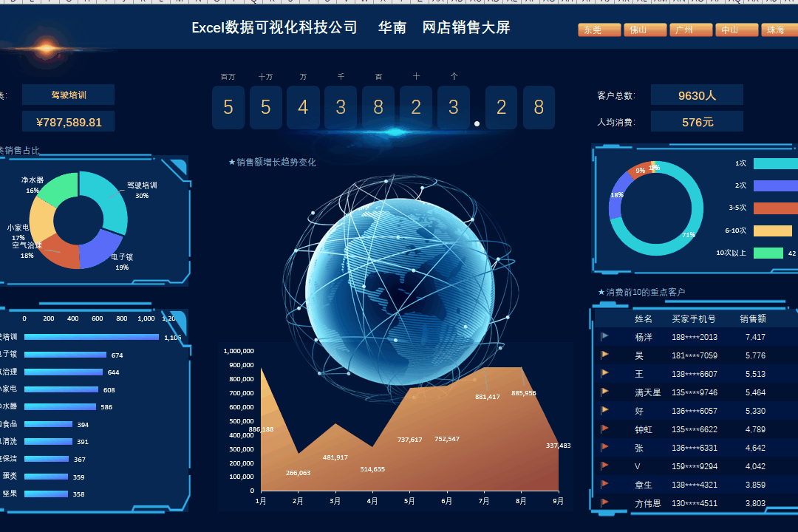Click the star before 销售额增长趋势变化 title

(x=232, y=163)
